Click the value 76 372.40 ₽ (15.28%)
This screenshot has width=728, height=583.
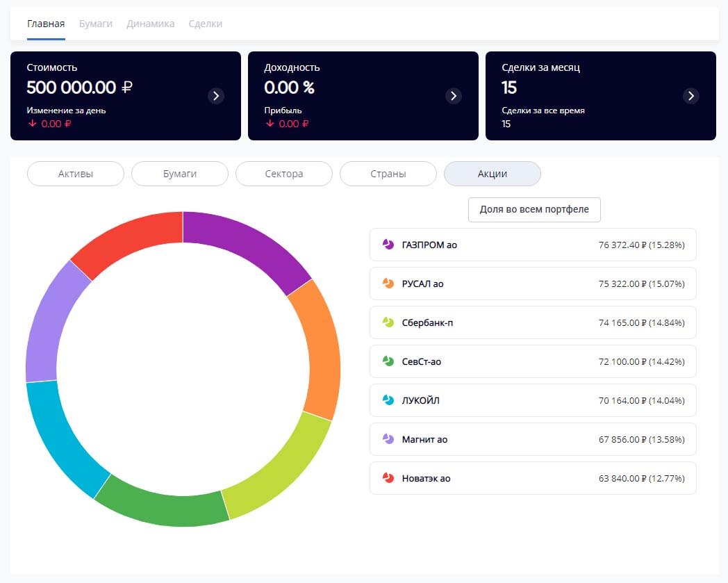[641, 245]
